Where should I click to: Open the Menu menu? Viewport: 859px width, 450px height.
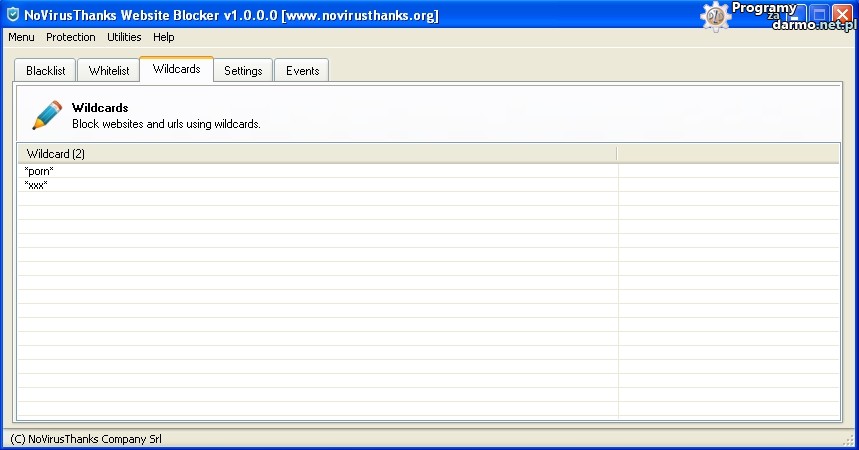tap(21, 37)
